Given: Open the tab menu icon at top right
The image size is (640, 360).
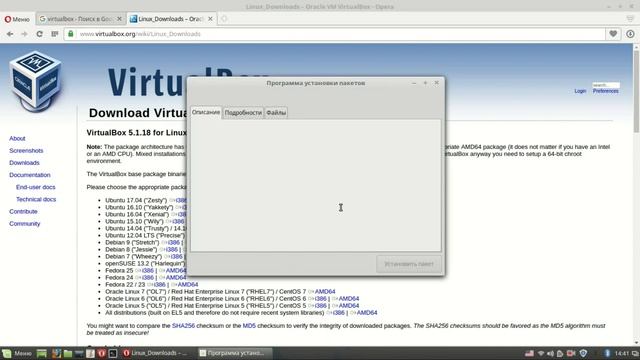Looking at the screenshot, I should coord(631,19).
